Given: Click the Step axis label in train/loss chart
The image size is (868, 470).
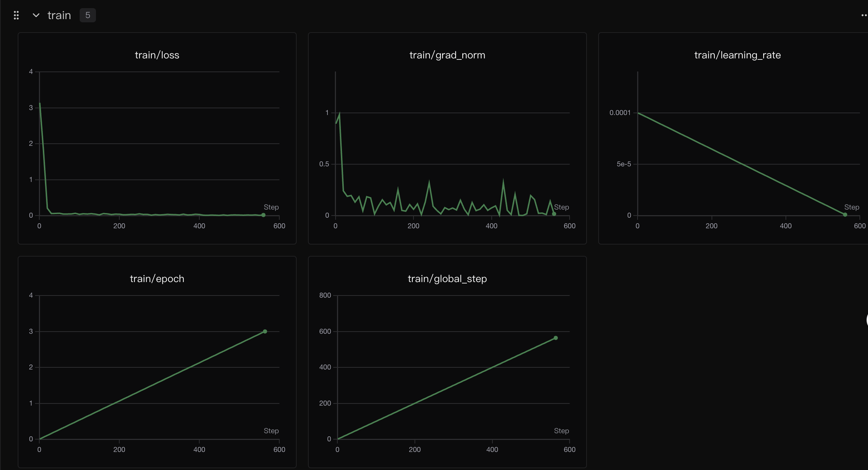Looking at the screenshot, I should coord(271,207).
